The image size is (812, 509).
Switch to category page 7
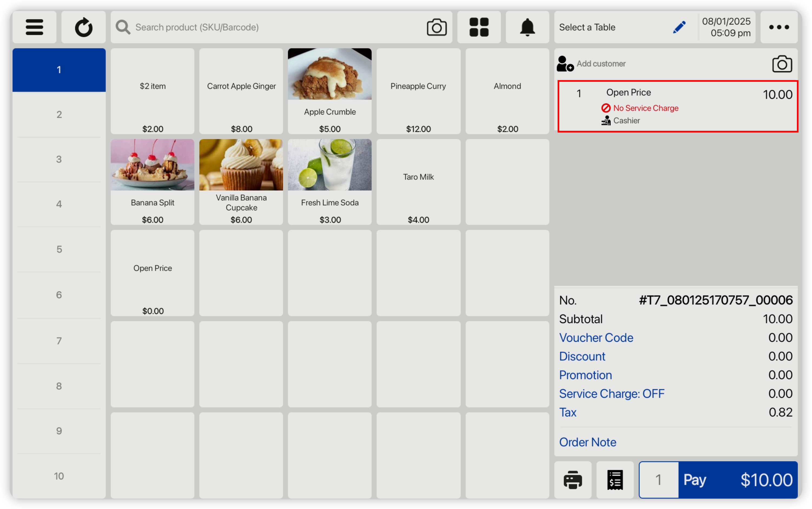coord(59,341)
